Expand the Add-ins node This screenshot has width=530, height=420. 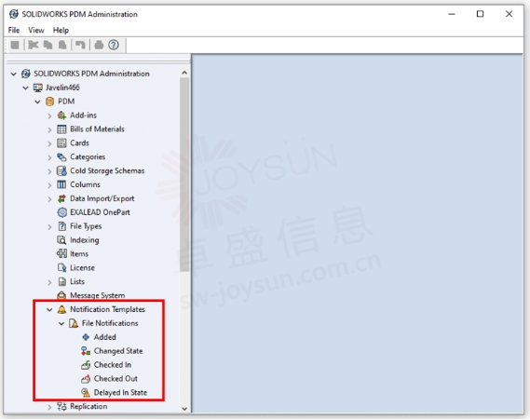tap(49, 115)
